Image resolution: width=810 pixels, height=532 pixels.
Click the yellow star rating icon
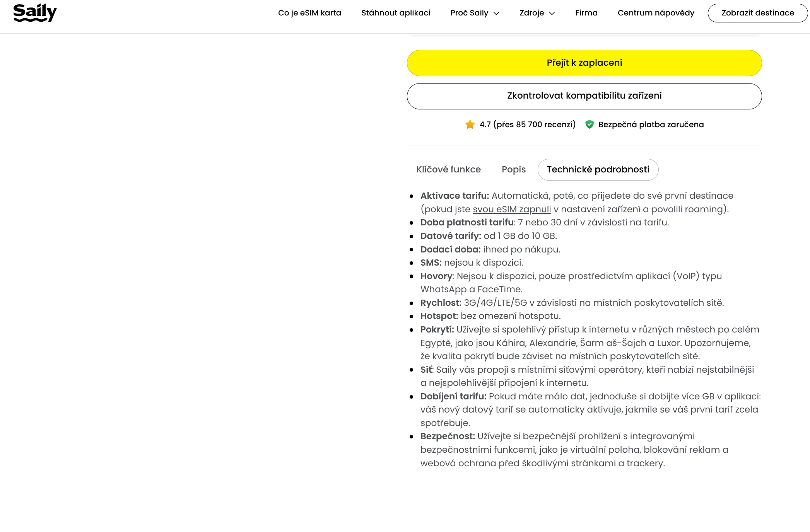[x=470, y=124]
